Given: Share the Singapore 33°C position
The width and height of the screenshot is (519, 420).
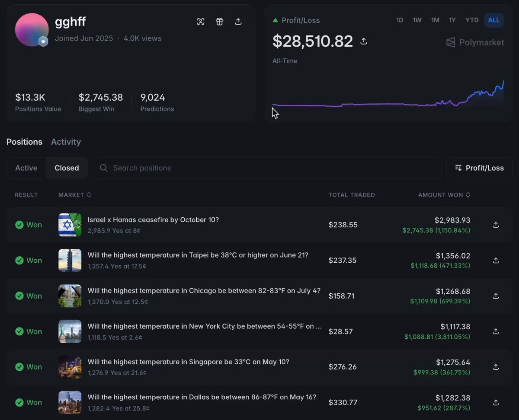Looking at the screenshot, I should pos(496,367).
